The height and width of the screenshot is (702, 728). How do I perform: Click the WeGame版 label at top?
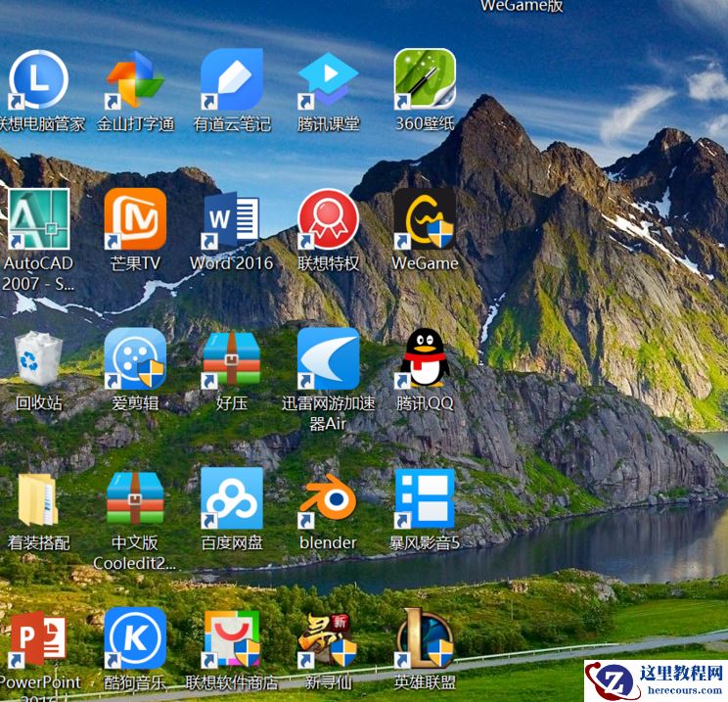[x=522, y=6]
